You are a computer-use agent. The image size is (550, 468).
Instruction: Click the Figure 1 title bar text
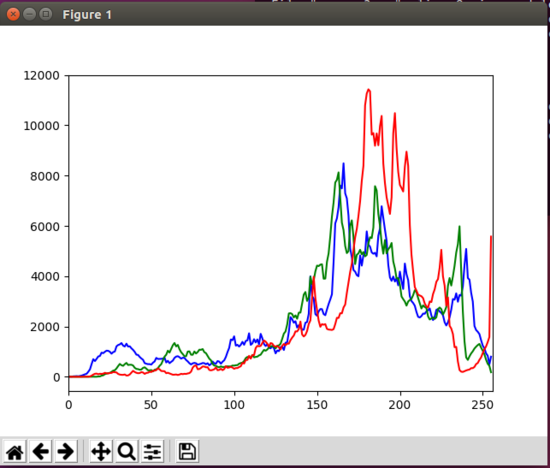tap(87, 15)
